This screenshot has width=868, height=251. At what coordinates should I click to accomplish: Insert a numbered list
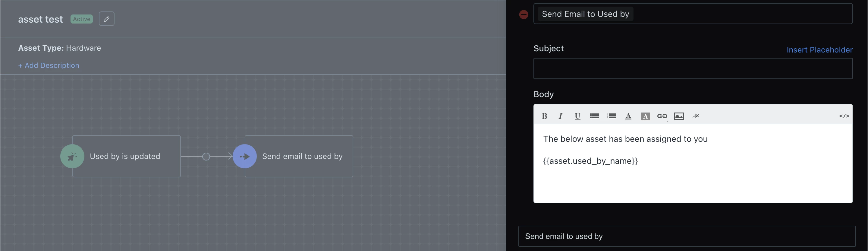pyautogui.click(x=611, y=116)
